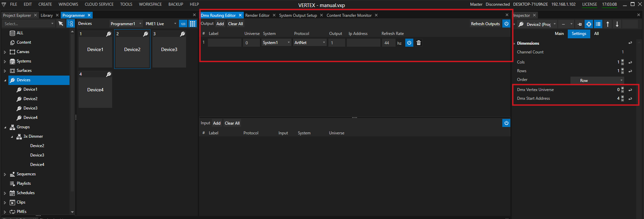Click Add next to Input

[217, 123]
